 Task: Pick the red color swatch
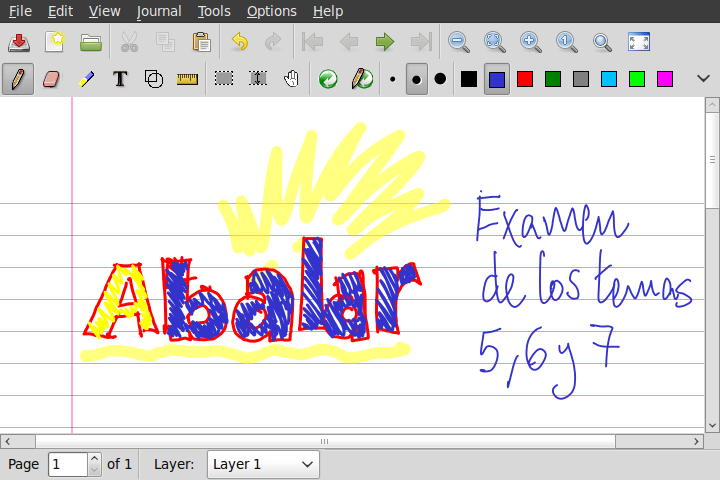525,79
